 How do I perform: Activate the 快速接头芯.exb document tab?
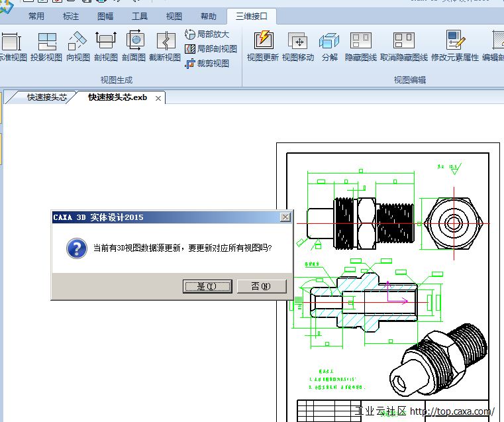click(x=118, y=97)
